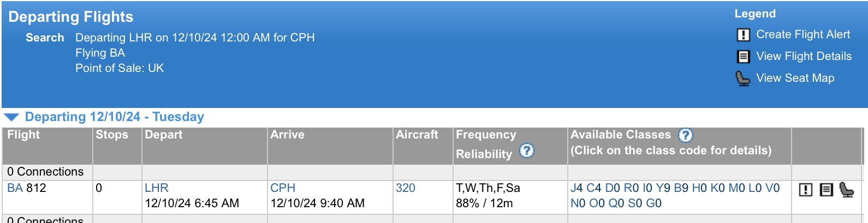
Task: Collapse Departing 12/10/24 Tuesday section
Action: tap(11, 117)
